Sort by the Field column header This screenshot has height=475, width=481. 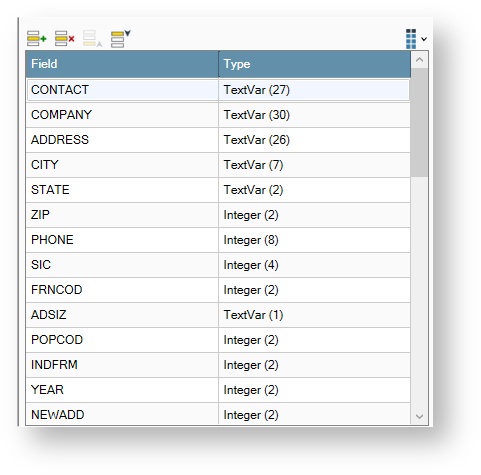(122, 64)
